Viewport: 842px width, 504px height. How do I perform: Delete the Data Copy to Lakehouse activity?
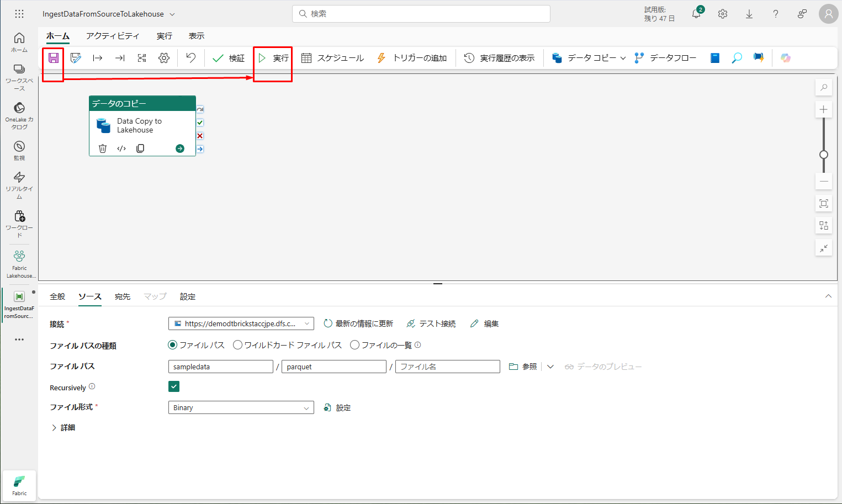pyautogui.click(x=103, y=148)
